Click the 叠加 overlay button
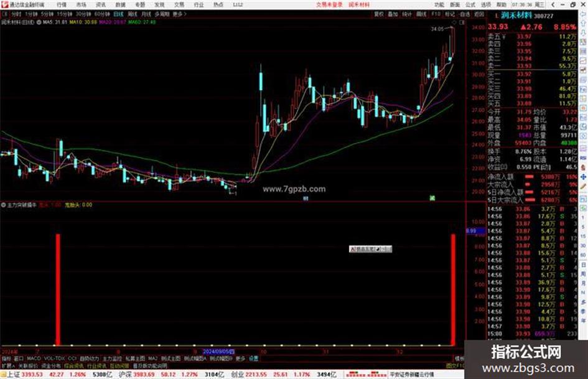This screenshot has width=588, height=379. tap(393, 14)
